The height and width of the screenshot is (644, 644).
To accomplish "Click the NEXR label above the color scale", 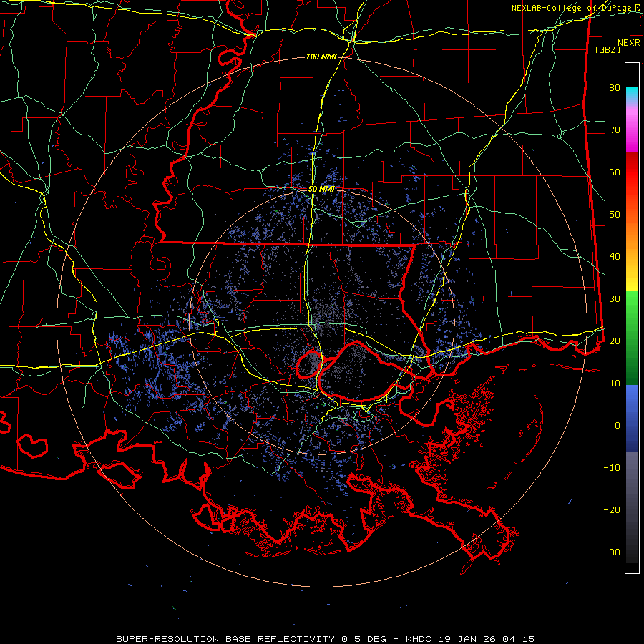I will pyautogui.click(x=629, y=43).
